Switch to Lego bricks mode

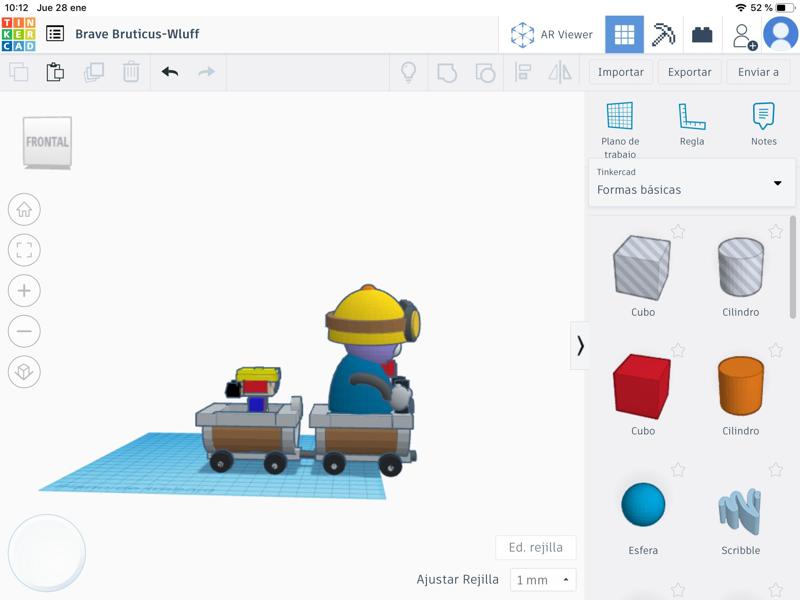coord(702,34)
